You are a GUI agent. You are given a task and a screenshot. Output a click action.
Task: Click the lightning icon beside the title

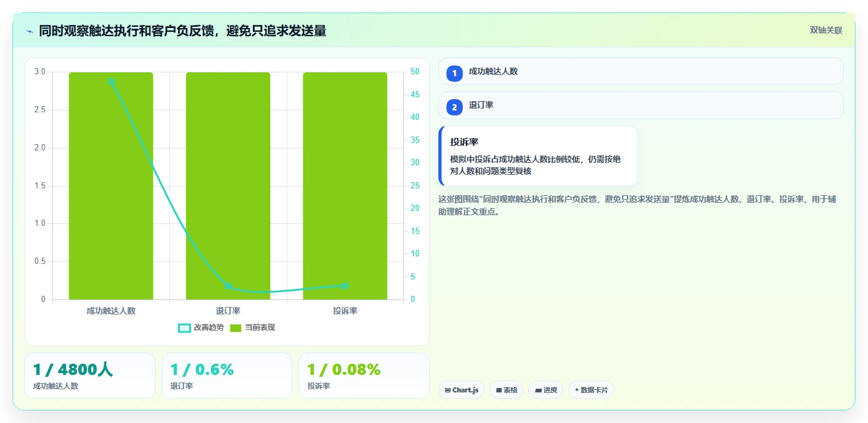click(x=29, y=31)
